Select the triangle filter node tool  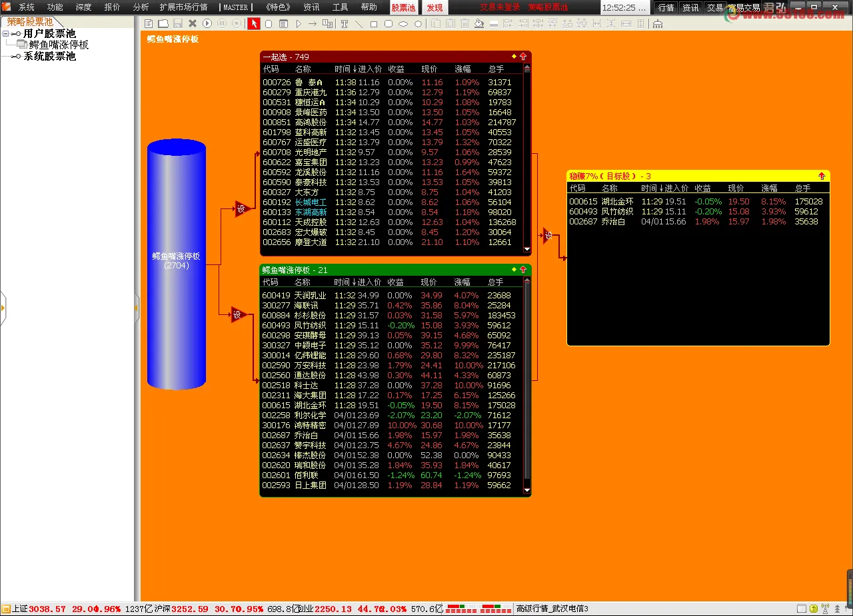[298, 23]
